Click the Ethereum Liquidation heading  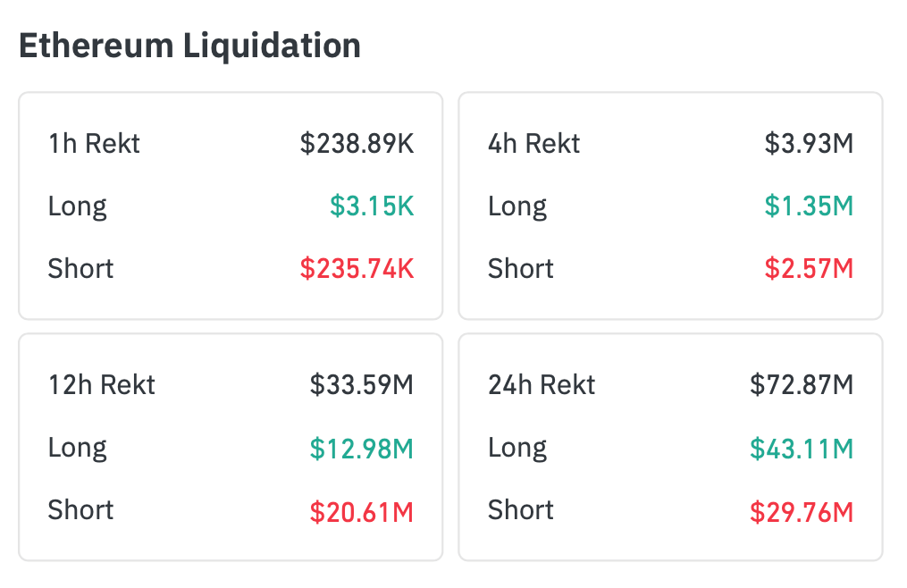(x=189, y=46)
